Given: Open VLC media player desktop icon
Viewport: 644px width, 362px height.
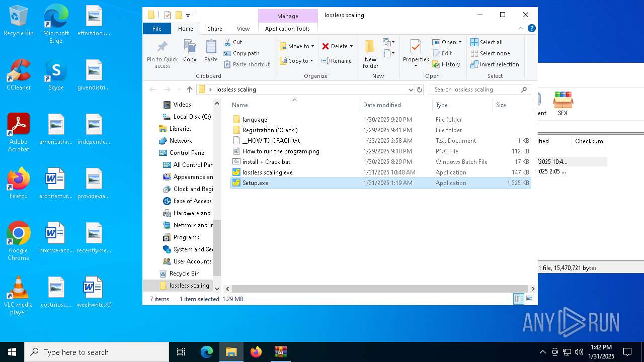Looking at the screenshot, I should [19, 296].
